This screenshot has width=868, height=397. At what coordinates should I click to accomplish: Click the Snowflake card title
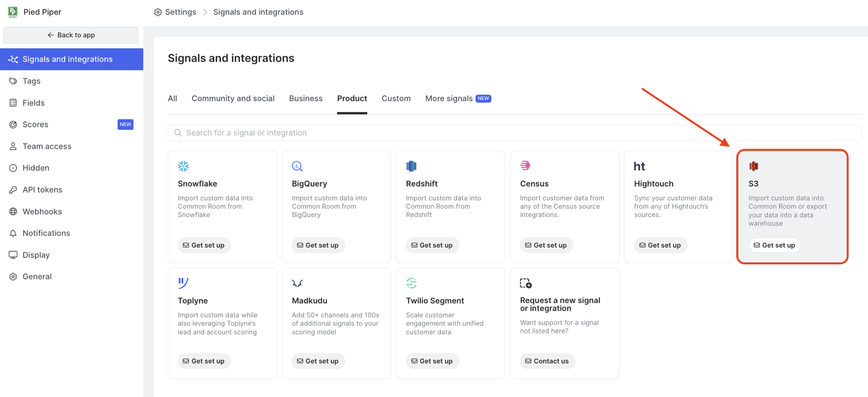point(198,184)
